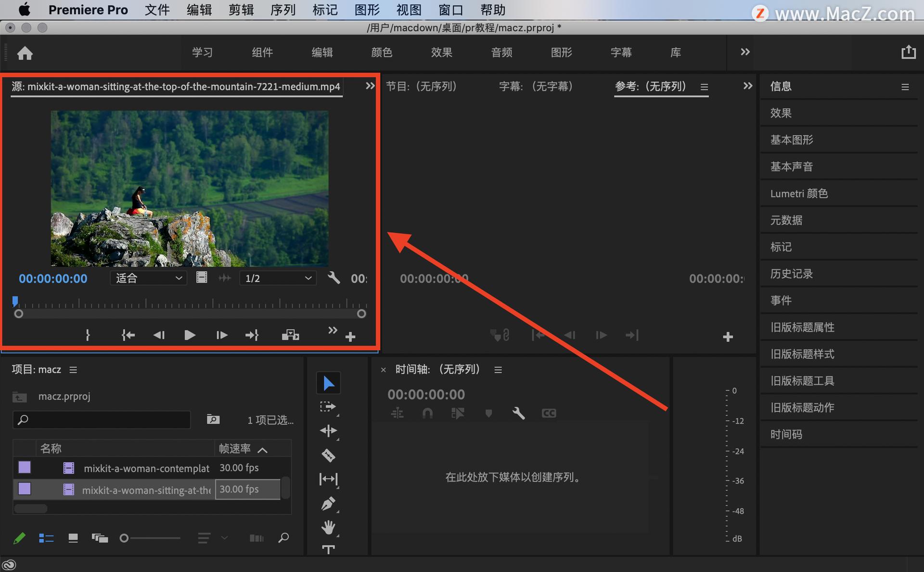Image resolution: width=924 pixels, height=572 pixels.
Task: Open the 序列 menu
Action: pyautogui.click(x=282, y=10)
